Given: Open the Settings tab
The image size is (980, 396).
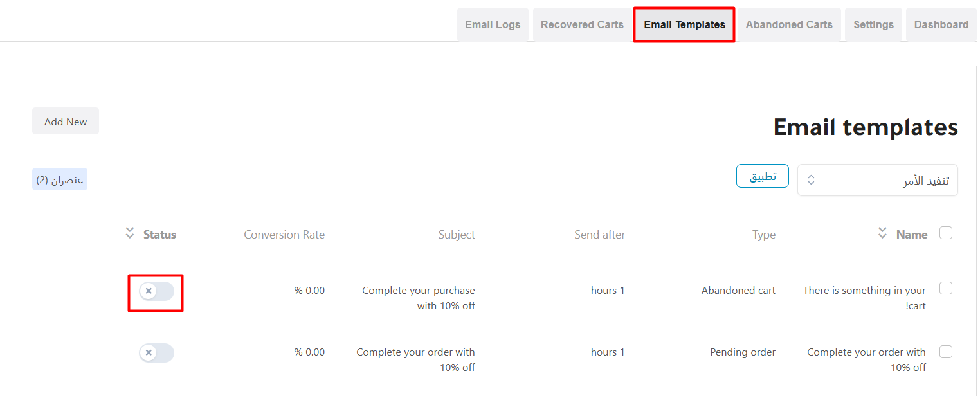Looking at the screenshot, I should point(873,24).
